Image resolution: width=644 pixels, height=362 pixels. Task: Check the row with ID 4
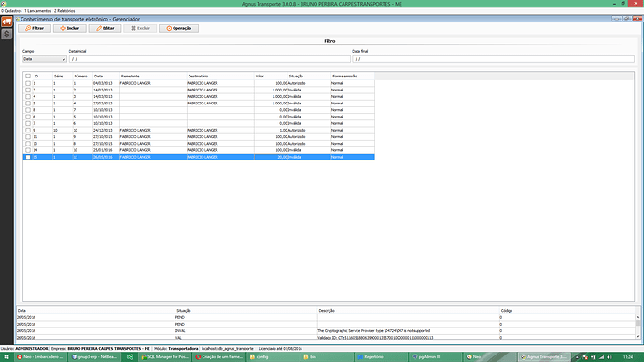(28, 97)
